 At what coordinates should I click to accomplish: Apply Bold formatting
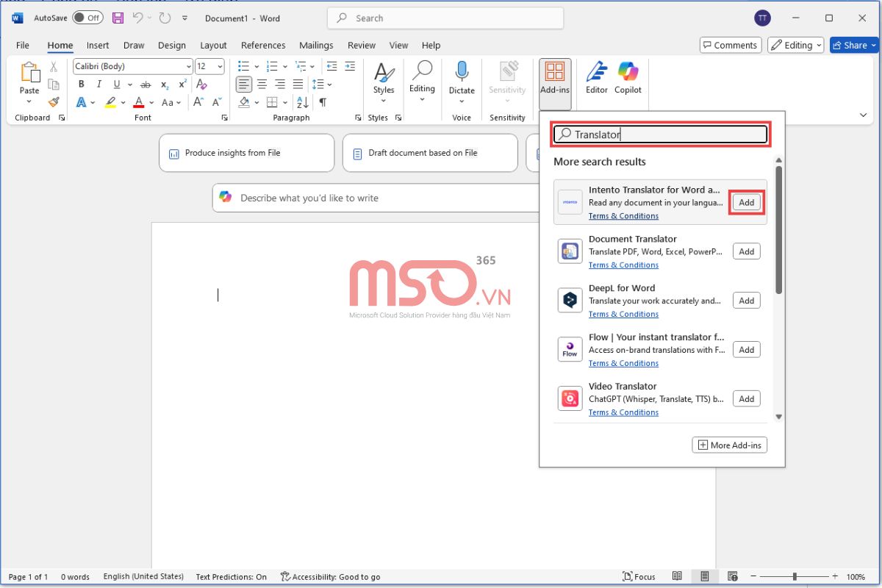(82, 85)
